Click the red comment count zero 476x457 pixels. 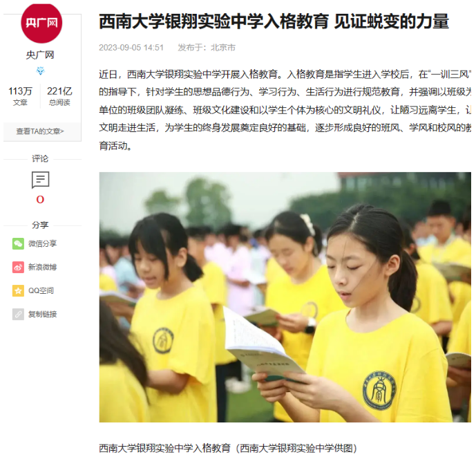point(40,200)
